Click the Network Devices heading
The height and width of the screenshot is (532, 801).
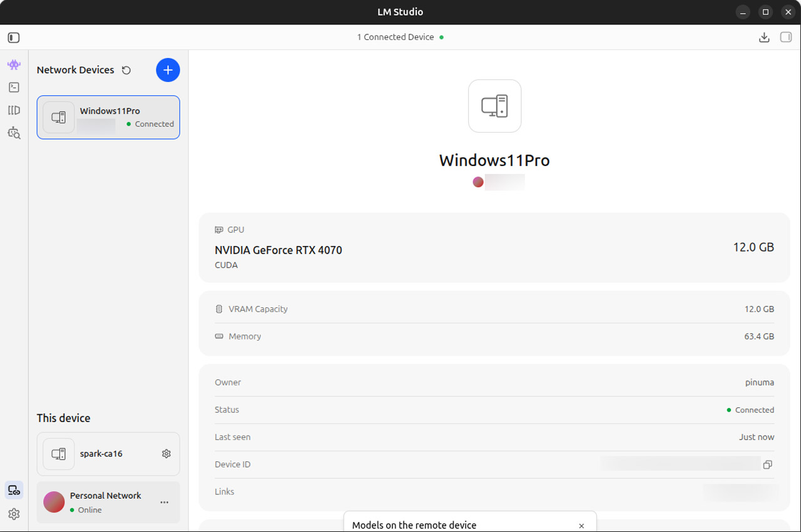(x=76, y=70)
